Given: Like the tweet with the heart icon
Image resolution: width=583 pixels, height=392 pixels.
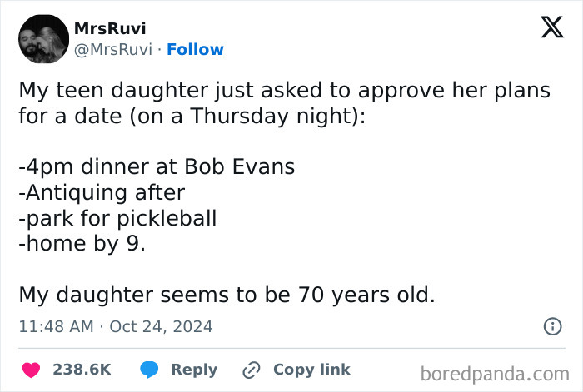Looking at the screenshot, I should point(32,369).
